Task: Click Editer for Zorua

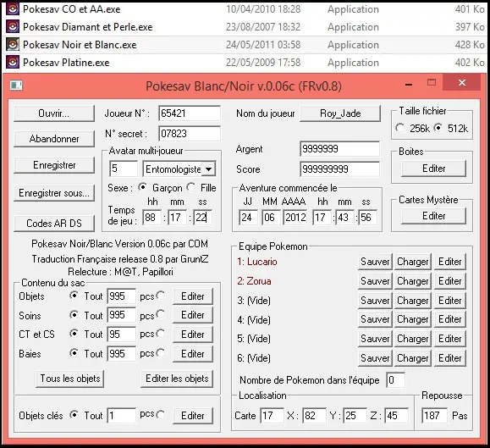Action: click(449, 281)
